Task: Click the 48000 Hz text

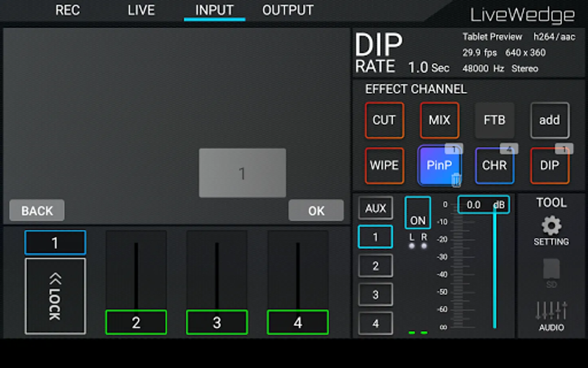Action: (483, 68)
